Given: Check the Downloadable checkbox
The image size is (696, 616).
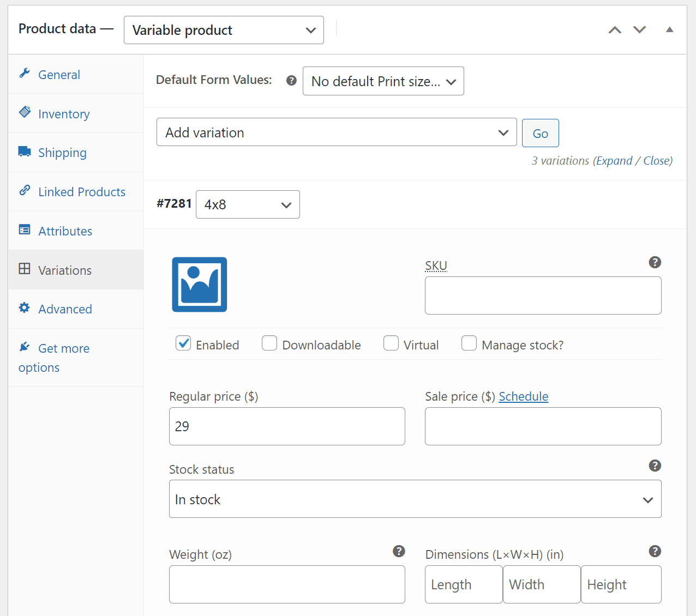Looking at the screenshot, I should click(x=269, y=343).
